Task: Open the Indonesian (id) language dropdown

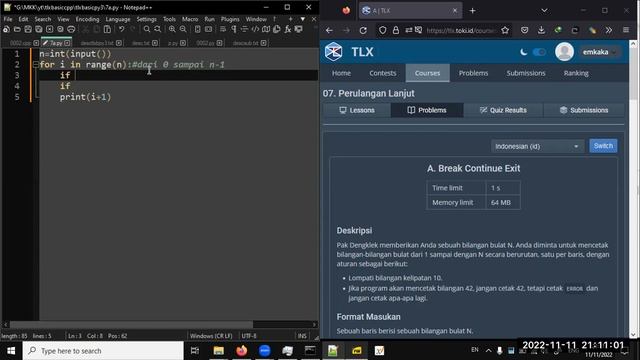Action: (537, 146)
